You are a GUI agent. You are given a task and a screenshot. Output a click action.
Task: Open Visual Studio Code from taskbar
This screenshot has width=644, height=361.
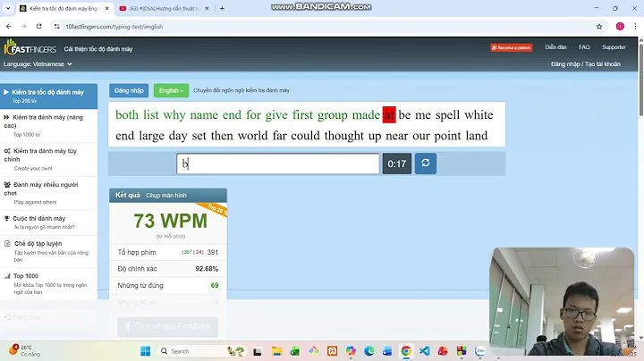pyautogui.click(x=425, y=351)
